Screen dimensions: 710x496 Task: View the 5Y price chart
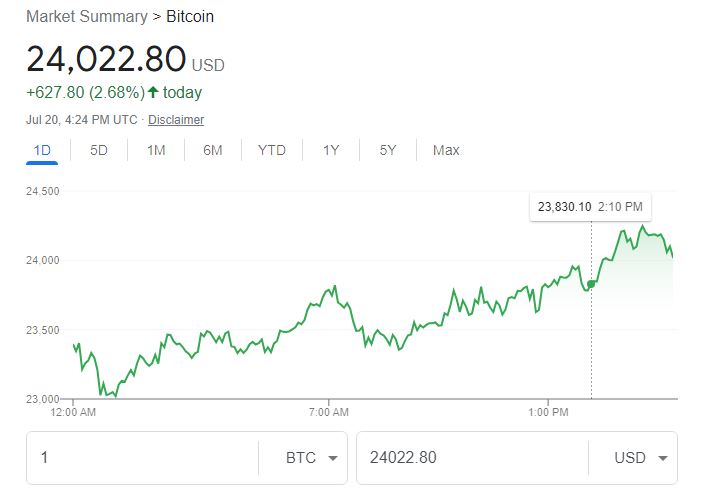point(388,150)
